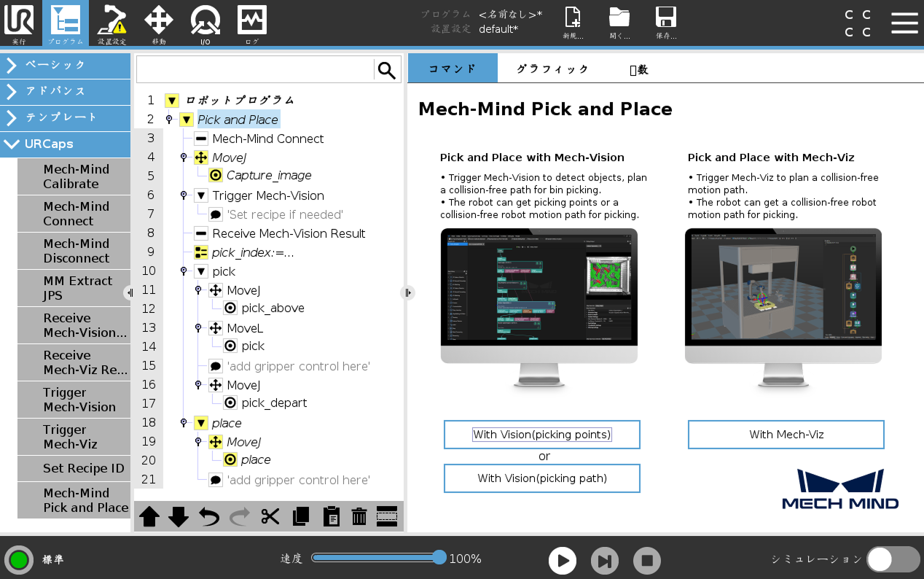Cut the selected node
924x579 pixels.
270,516
